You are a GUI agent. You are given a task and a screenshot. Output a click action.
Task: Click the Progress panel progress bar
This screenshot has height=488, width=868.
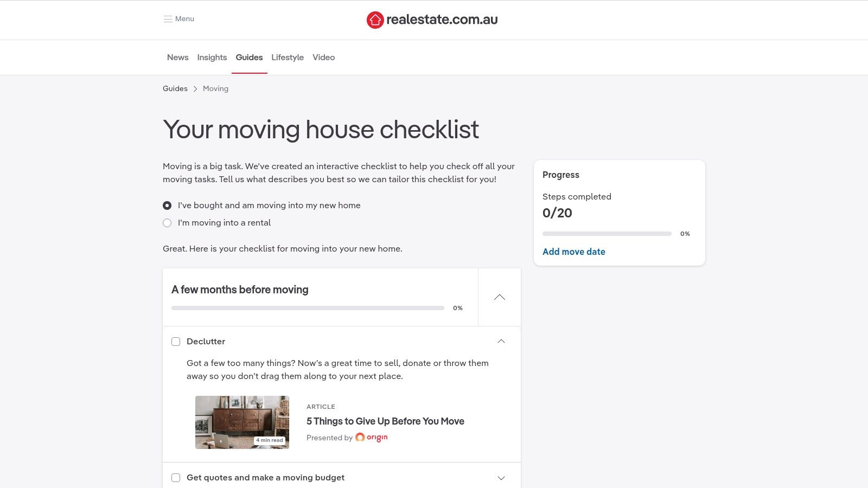[x=607, y=234]
